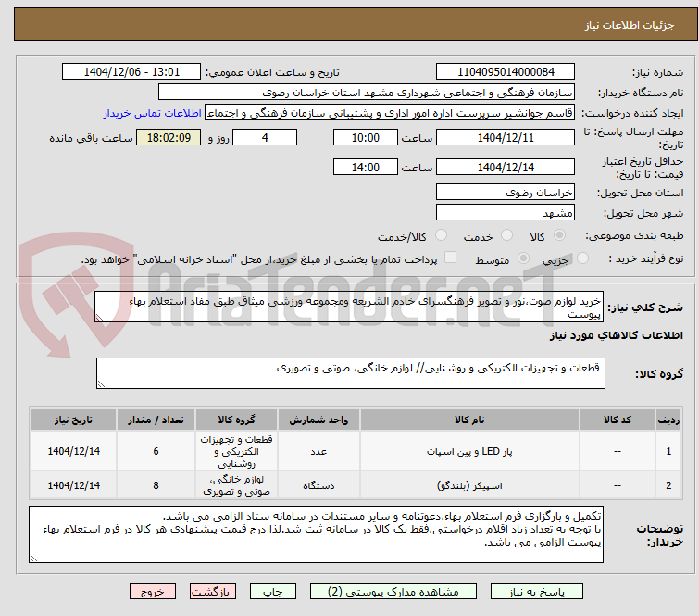
Task: Click need date 1404/12/14 in speaker row
Action: [x=73, y=485]
